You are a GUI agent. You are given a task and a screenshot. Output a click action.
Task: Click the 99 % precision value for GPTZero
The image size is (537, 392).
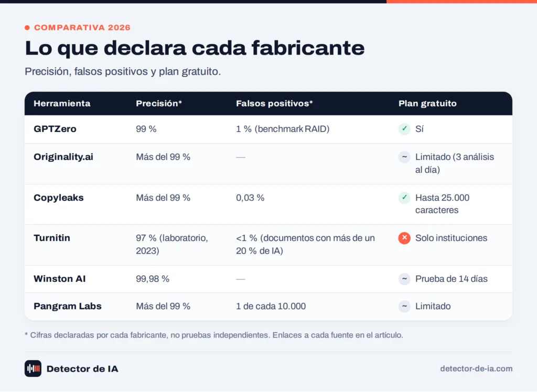146,129
